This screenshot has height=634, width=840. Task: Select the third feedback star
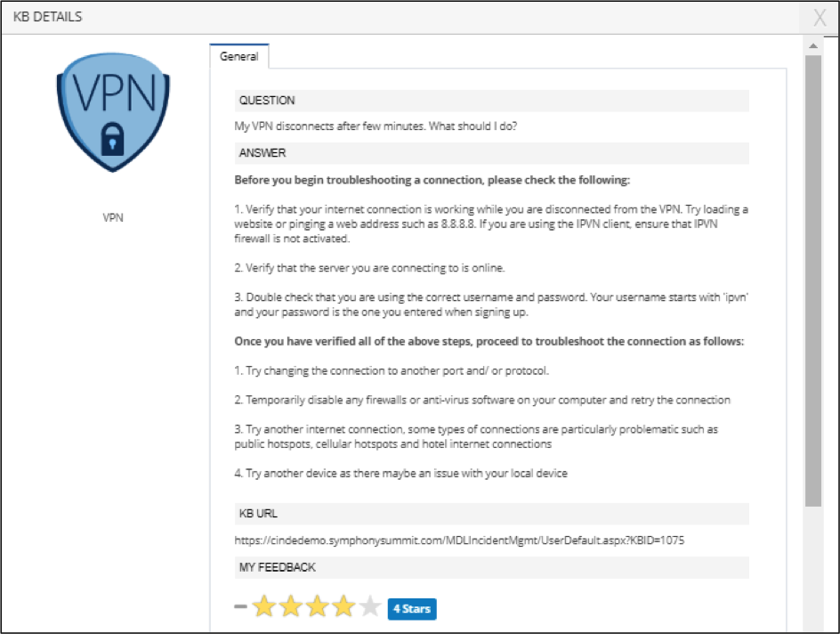coord(317,606)
